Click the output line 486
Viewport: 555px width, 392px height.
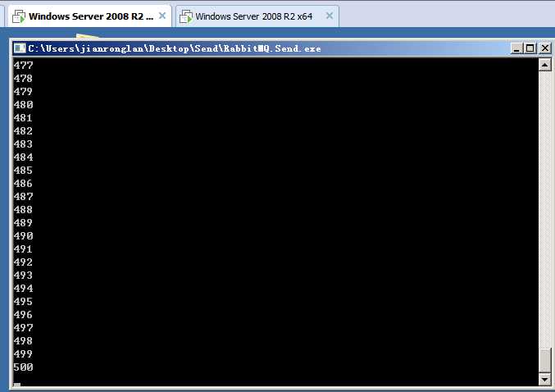coord(23,184)
